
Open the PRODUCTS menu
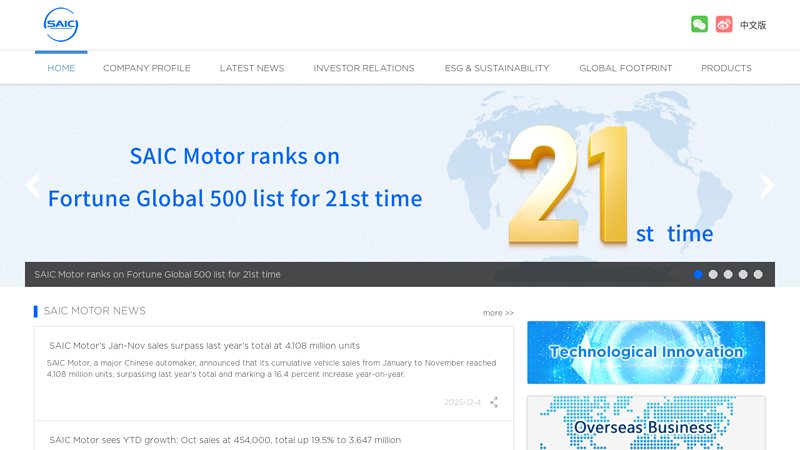tap(726, 68)
